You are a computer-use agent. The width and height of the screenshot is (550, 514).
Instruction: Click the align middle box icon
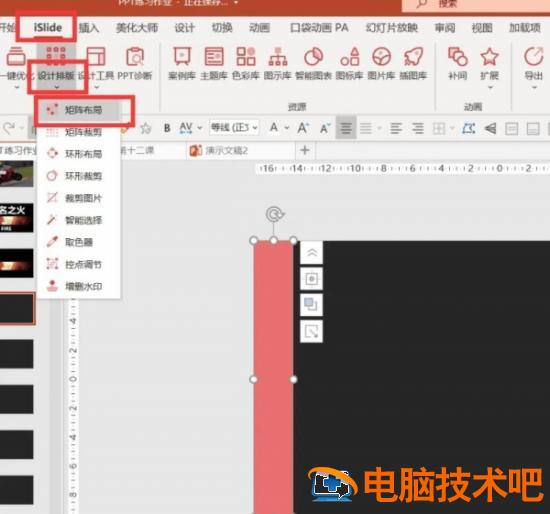coord(511,129)
